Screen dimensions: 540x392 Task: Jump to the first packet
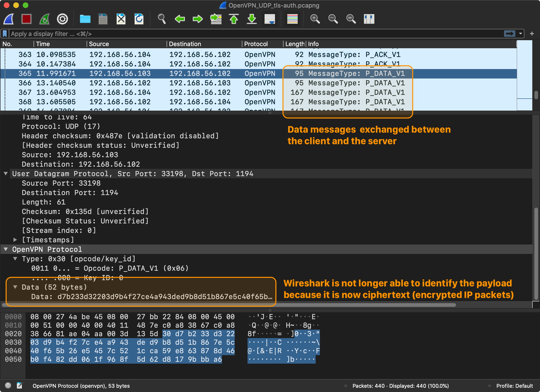[234, 19]
